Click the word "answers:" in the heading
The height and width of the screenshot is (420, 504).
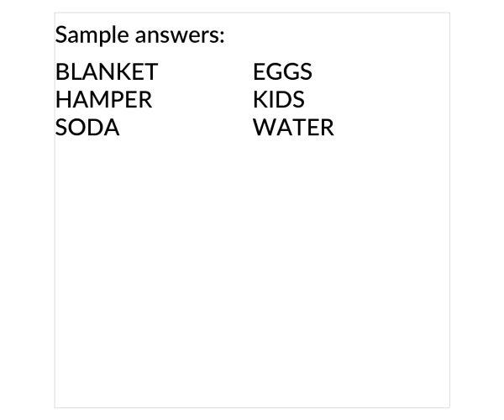180,36
